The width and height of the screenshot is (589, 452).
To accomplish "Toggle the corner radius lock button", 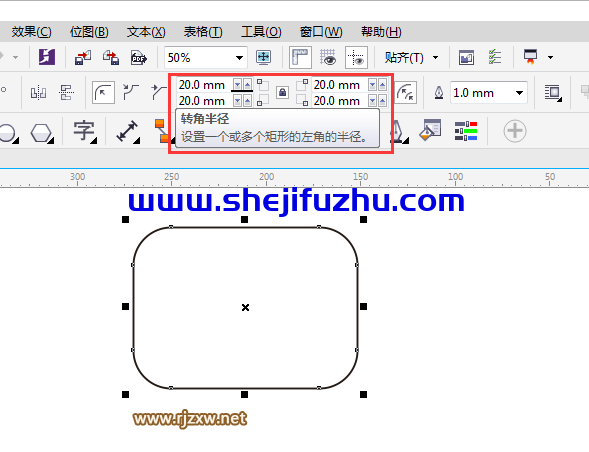I will (x=282, y=92).
